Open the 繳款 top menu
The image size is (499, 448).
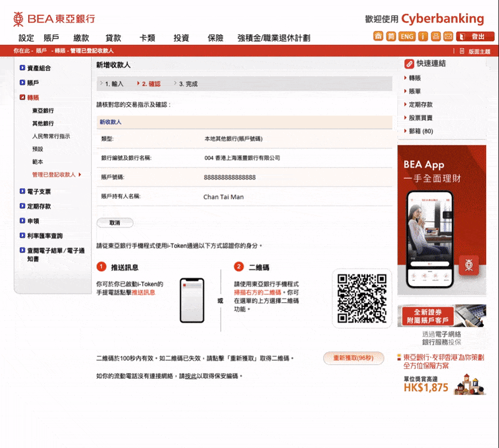(x=81, y=38)
